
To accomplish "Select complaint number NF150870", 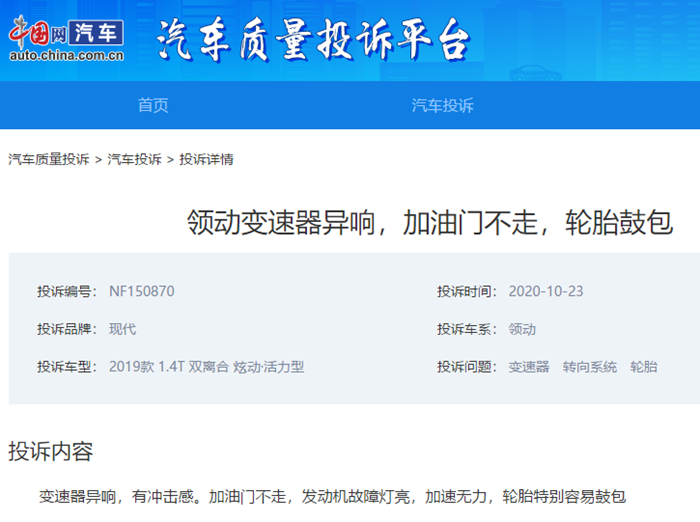I will (x=142, y=291).
